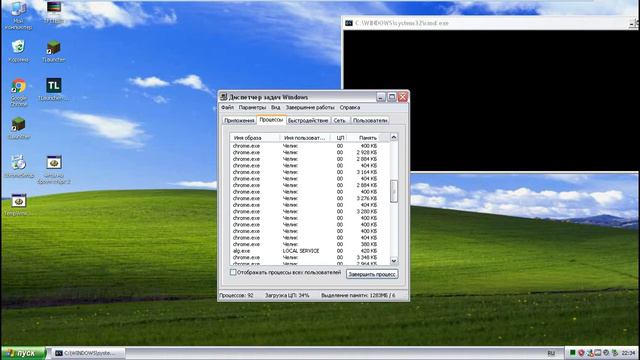Click the Загрузка ЦП: 34% status entry
Screen dimensions: 640x360
287,295
